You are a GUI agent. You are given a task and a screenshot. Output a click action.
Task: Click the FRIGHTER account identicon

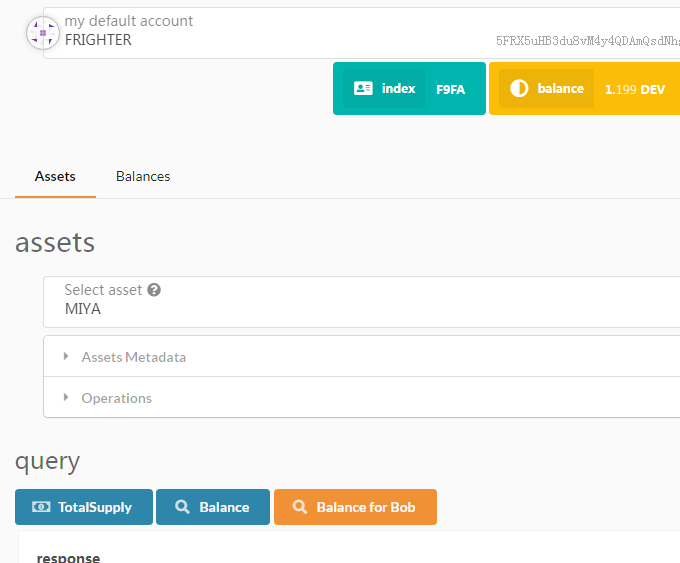(x=42, y=33)
